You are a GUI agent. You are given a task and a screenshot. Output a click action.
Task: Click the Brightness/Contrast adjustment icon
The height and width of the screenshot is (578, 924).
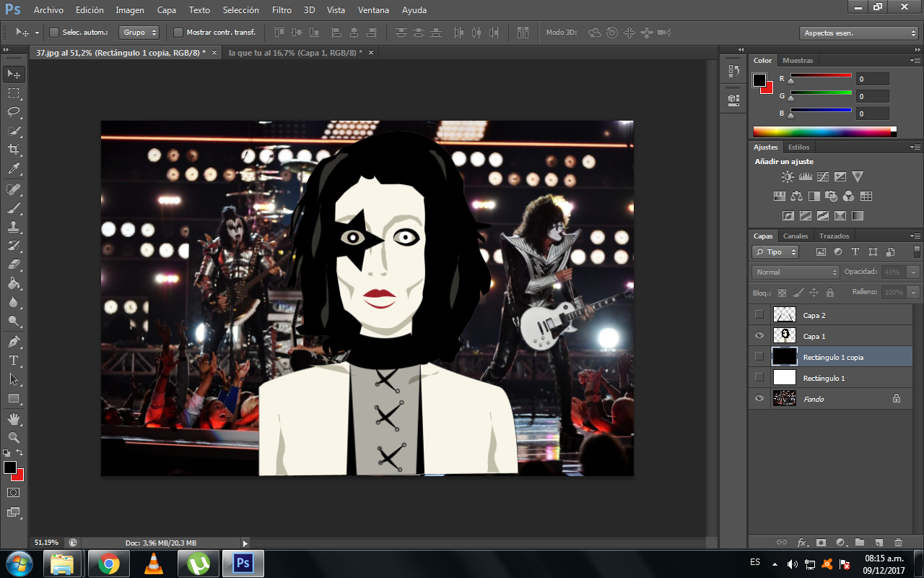click(x=788, y=176)
